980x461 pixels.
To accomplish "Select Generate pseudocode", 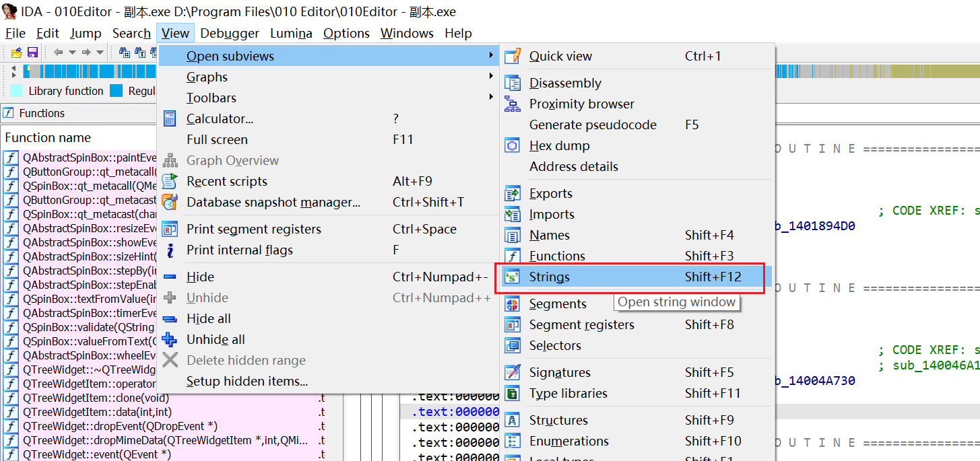I will 636,125.
